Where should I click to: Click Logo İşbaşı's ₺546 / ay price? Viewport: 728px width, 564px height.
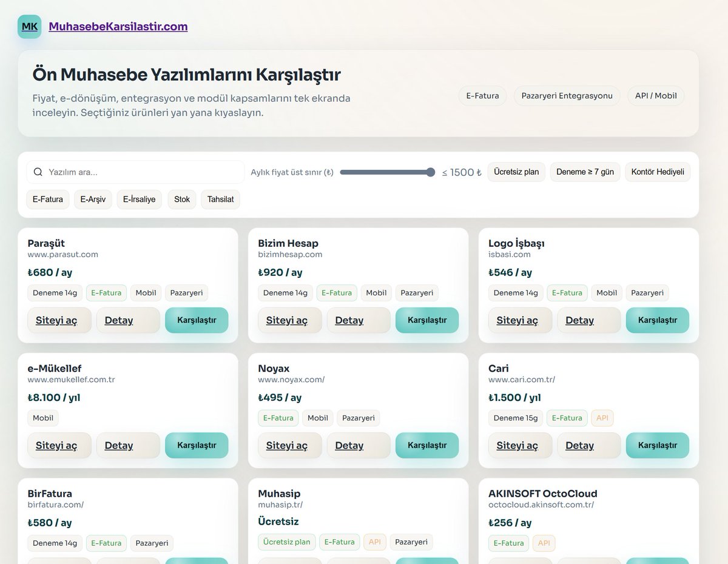[510, 272]
